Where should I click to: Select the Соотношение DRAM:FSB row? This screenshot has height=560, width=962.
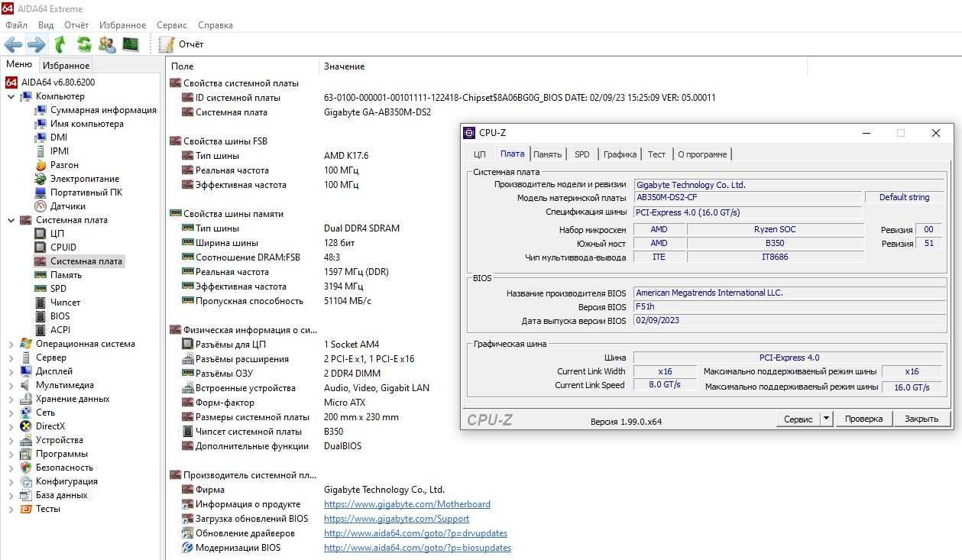click(248, 257)
